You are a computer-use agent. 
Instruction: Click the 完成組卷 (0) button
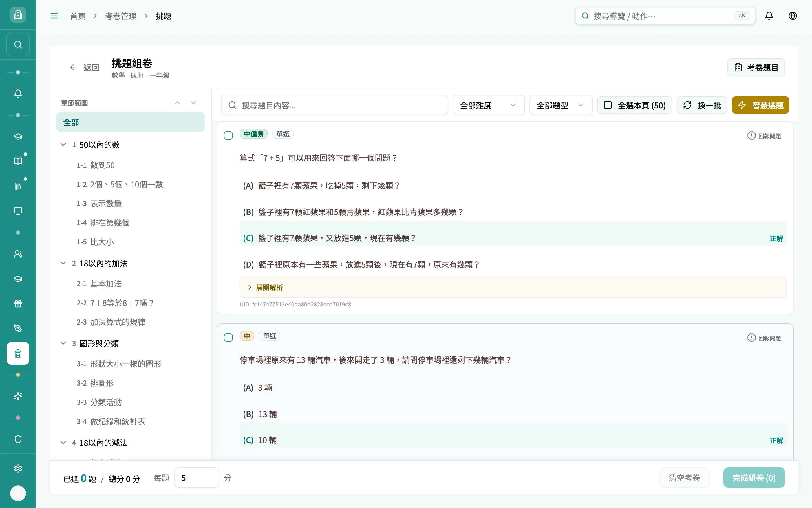coord(754,478)
